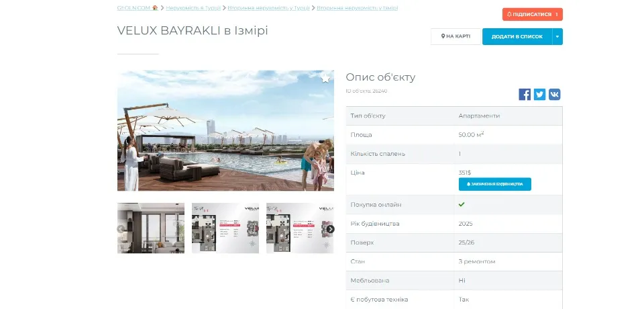
Task: Select second floor plan thumbnail
Action: 300,228
